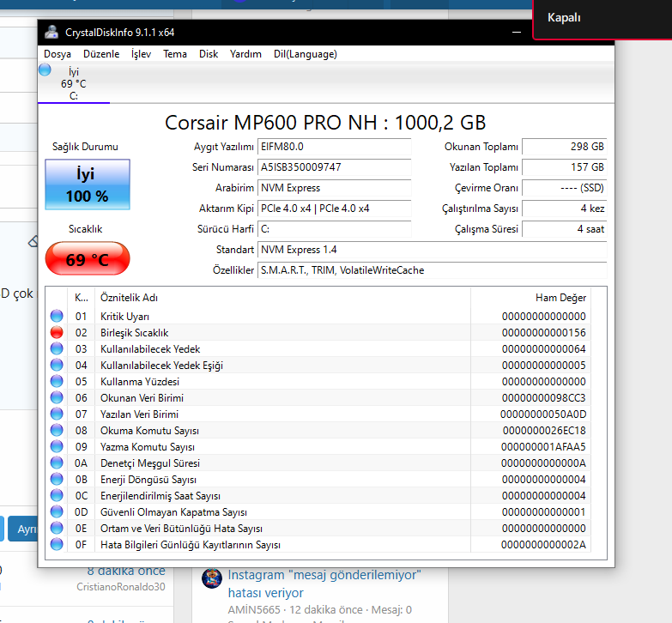The width and height of the screenshot is (672, 623).
Task: Click the İyi 100 % health status button
Action: click(88, 184)
